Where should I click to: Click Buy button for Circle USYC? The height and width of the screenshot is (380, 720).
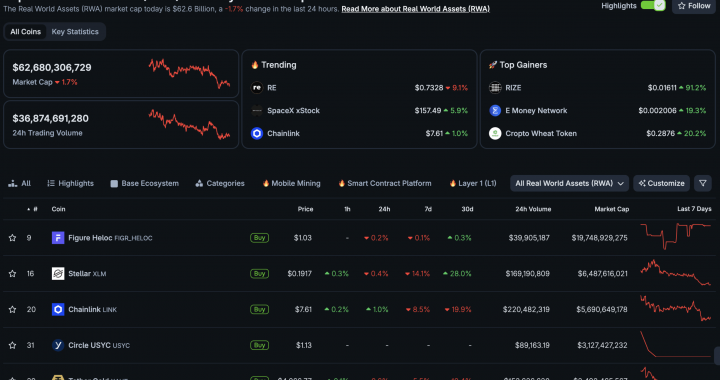click(x=259, y=345)
